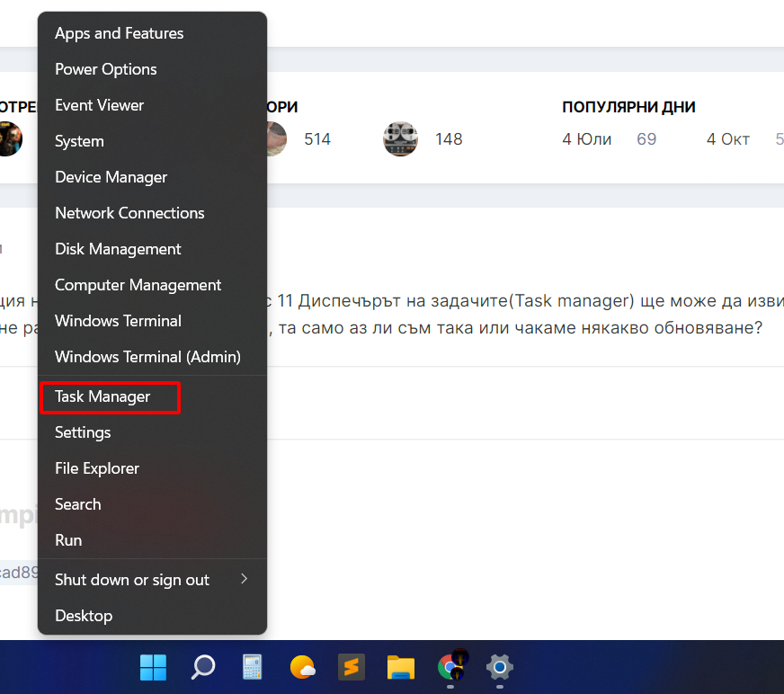The image size is (784, 694).
Task: Expand Shut down or sign out submenu
Action: click(x=152, y=580)
